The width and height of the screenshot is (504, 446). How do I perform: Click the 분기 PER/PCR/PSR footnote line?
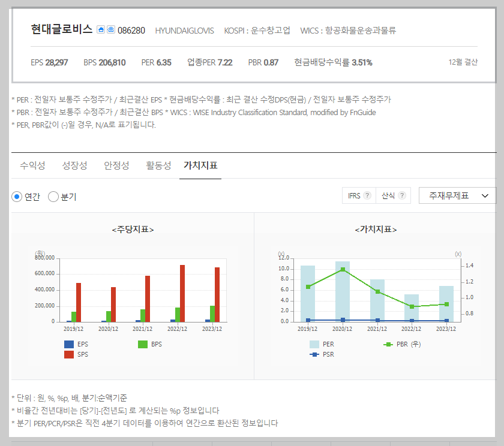[x=145, y=423]
